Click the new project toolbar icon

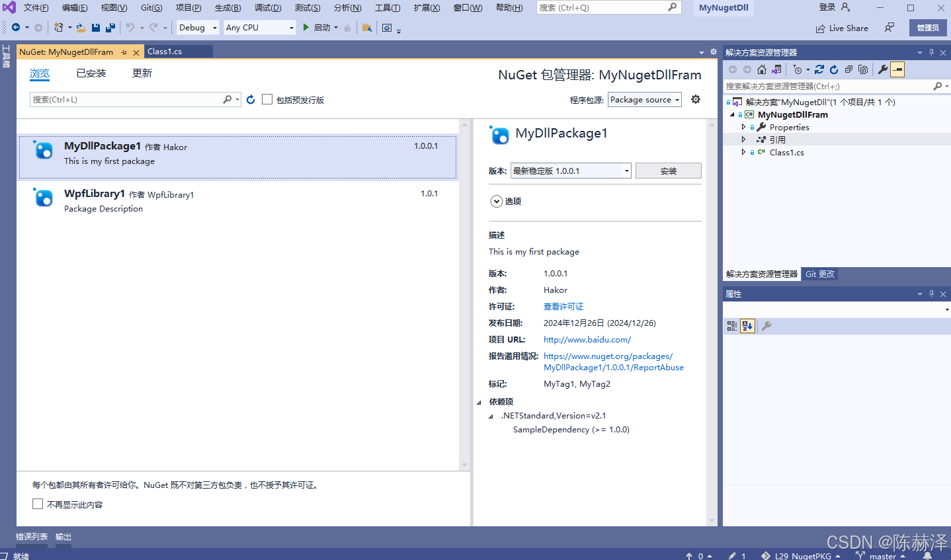59,28
